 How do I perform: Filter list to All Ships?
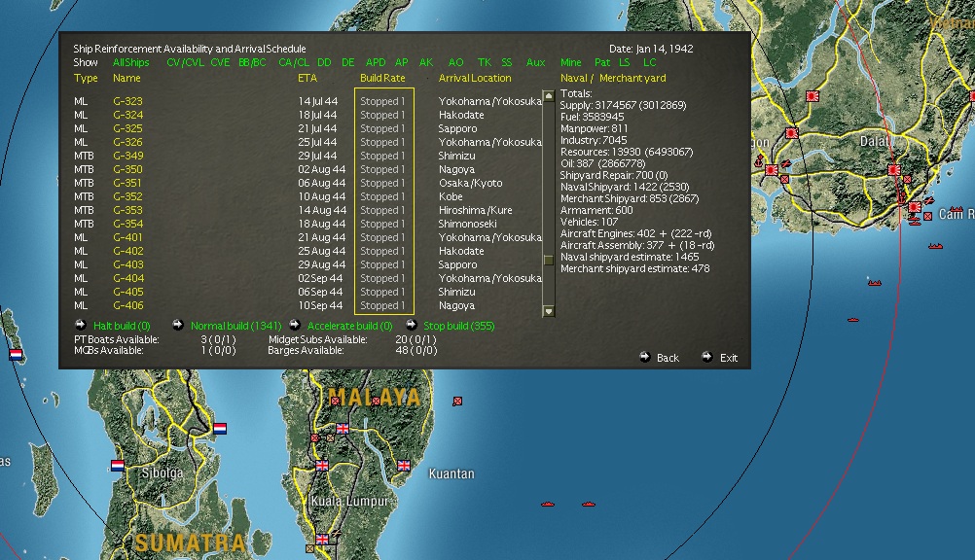tap(130, 63)
